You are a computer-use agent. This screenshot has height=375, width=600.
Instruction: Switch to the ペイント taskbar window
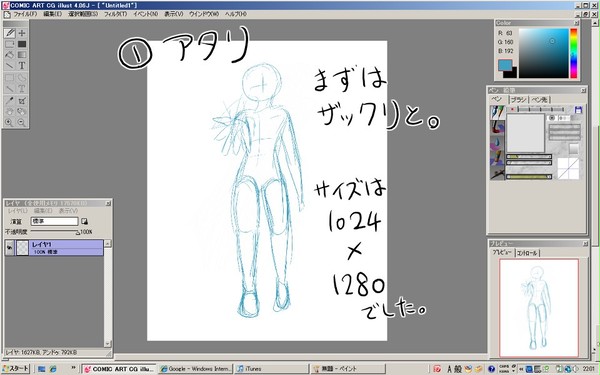point(348,369)
